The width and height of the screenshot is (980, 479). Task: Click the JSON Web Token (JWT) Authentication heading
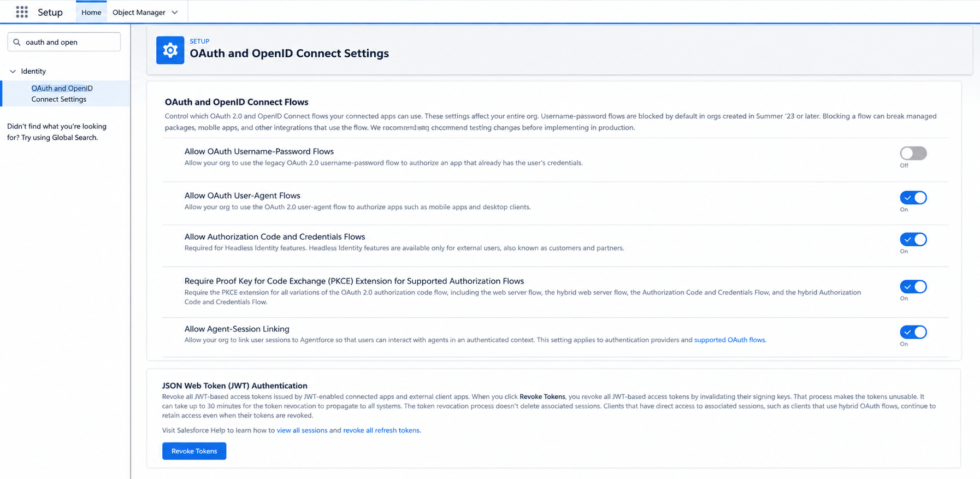[235, 386]
